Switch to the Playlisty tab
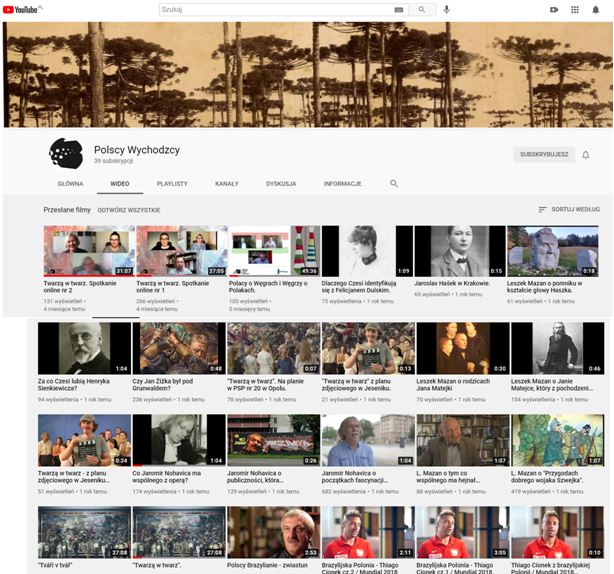This screenshot has width=614, height=574. coord(172,184)
